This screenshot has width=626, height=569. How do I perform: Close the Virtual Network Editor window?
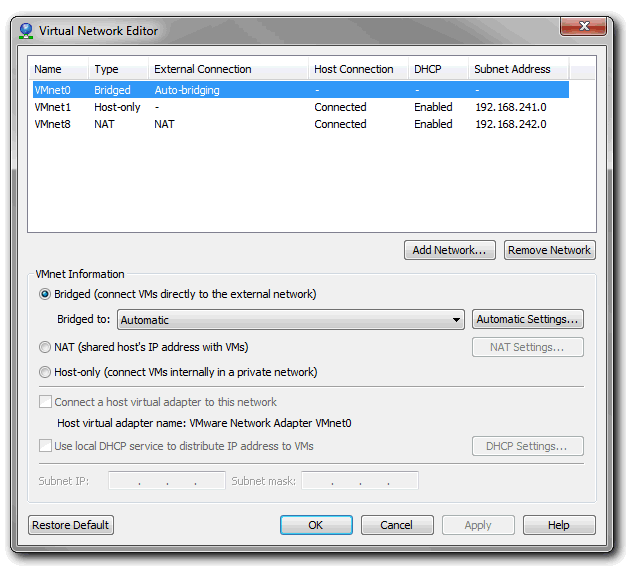click(x=584, y=26)
